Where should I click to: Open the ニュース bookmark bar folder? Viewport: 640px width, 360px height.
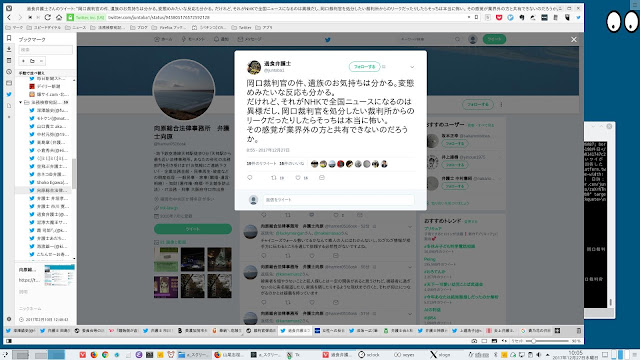pos(76,28)
